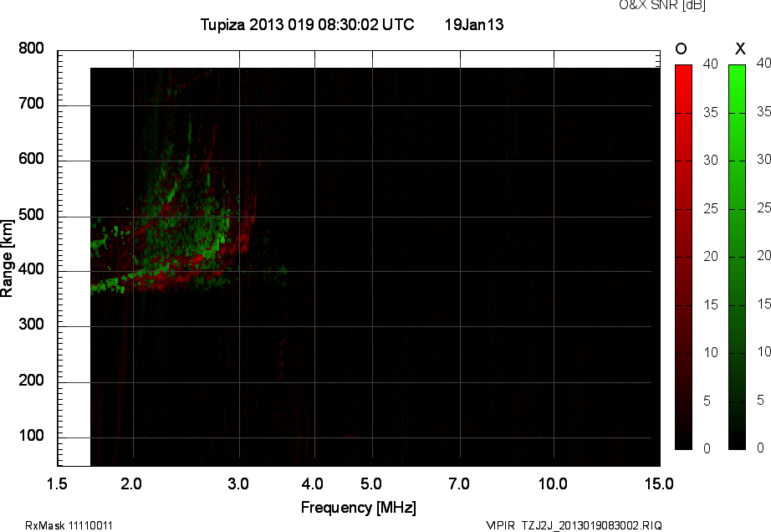Click the range axis value 200
Viewport: 771px width, 532px height.
click(31, 380)
